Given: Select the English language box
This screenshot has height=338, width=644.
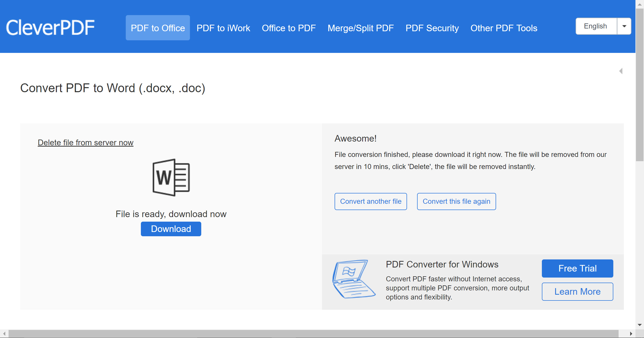Looking at the screenshot, I should tap(596, 26).
